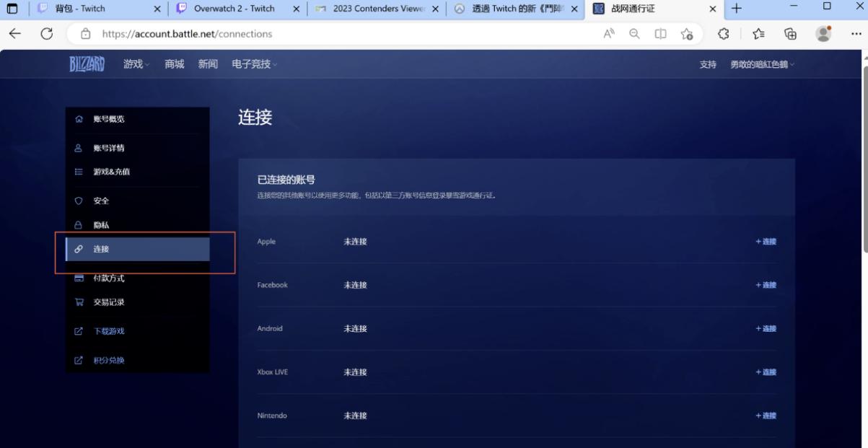
Task: Click the padlock icon beside 隐私
Action: 78,224
